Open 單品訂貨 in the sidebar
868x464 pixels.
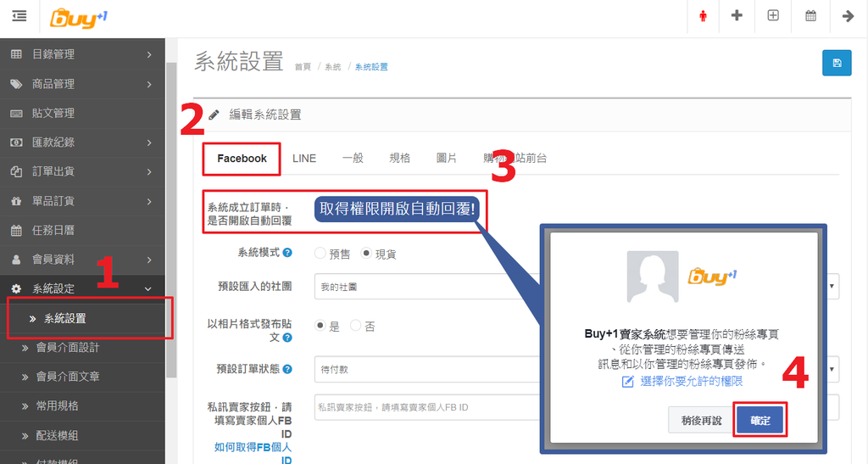[x=82, y=201]
